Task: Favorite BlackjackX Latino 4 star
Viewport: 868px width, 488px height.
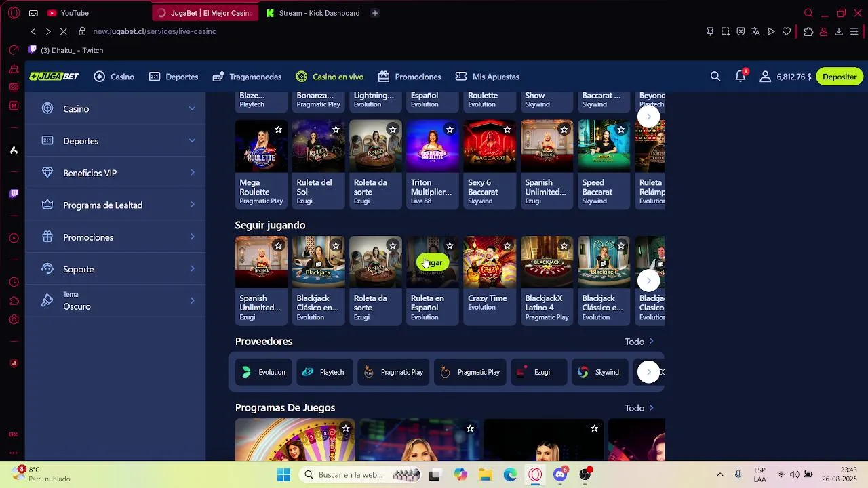Action: click(564, 245)
